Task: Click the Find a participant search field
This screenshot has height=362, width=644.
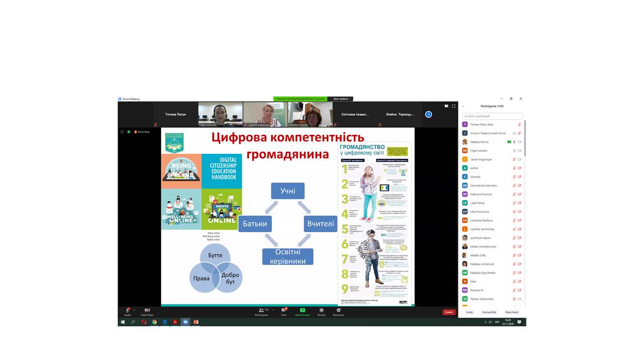Action: [493, 116]
